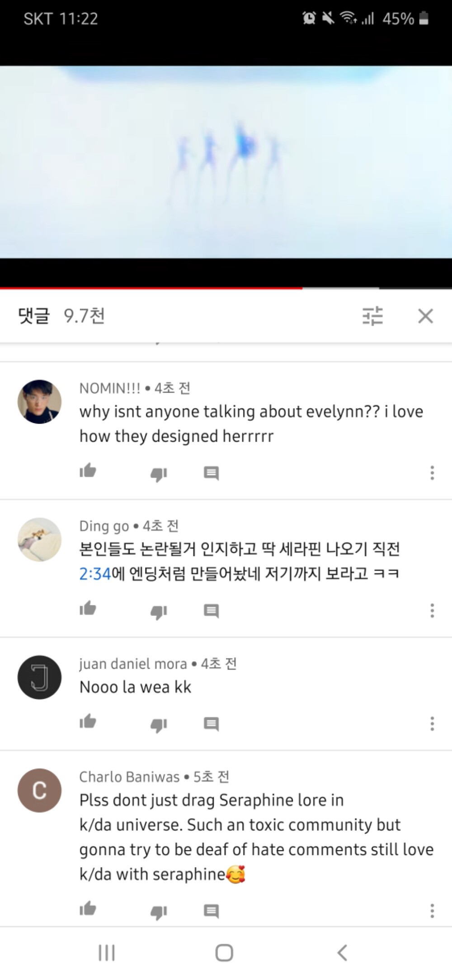Viewport: 452px width, 980px height.
Task: Reply to NOMIN!!! comment
Action: tap(211, 473)
